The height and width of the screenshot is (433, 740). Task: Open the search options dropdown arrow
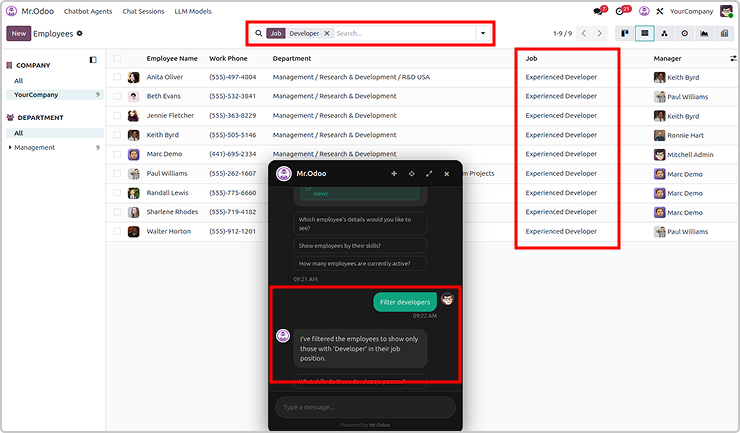(x=483, y=33)
